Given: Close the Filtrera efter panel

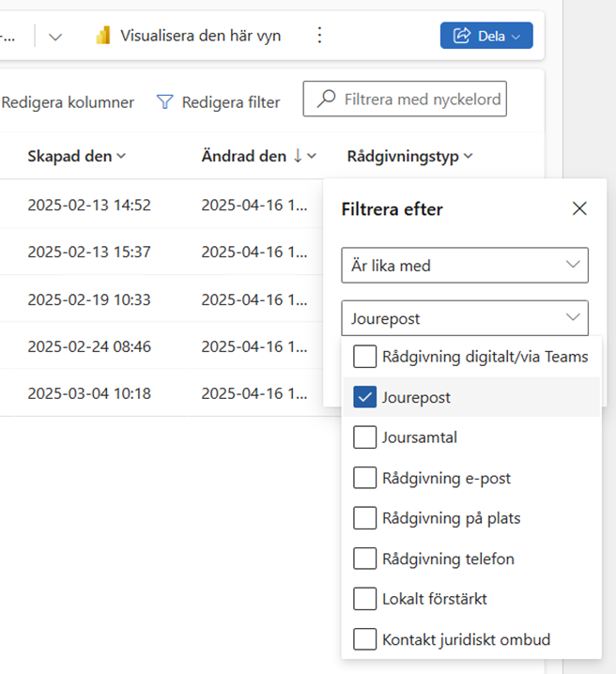Looking at the screenshot, I should point(579,209).
